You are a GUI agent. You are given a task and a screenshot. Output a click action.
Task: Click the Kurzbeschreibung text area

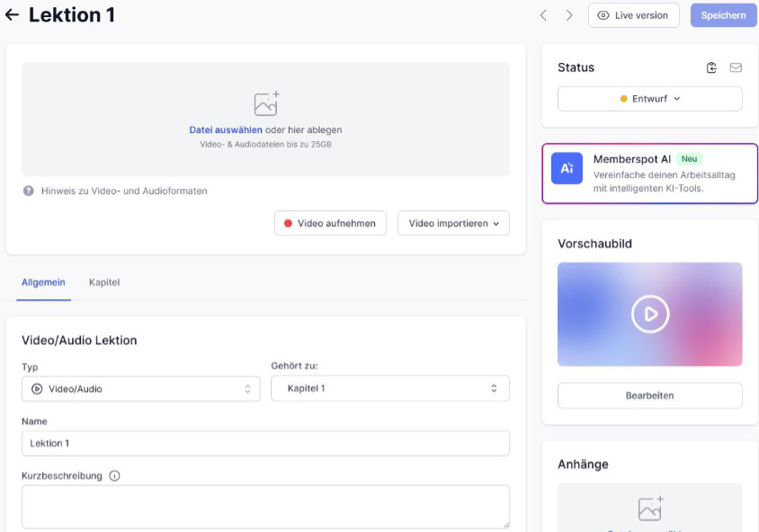265,507
